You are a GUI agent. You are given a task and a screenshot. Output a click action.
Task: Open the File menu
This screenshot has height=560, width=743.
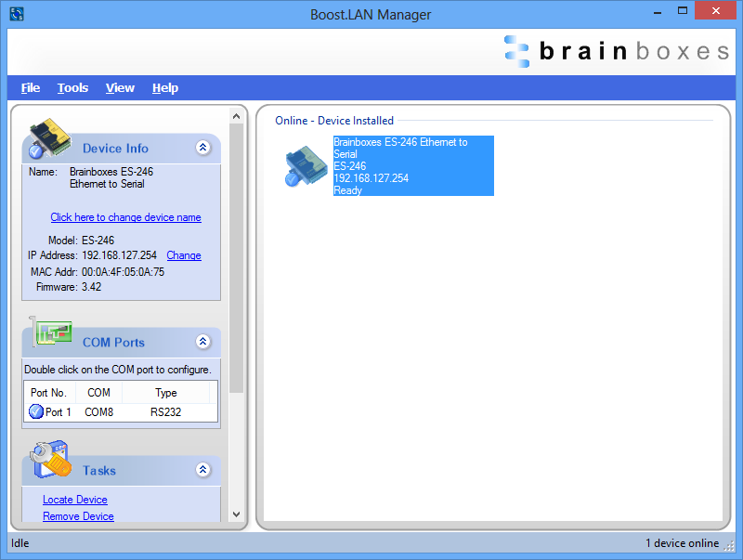point(30,87)
